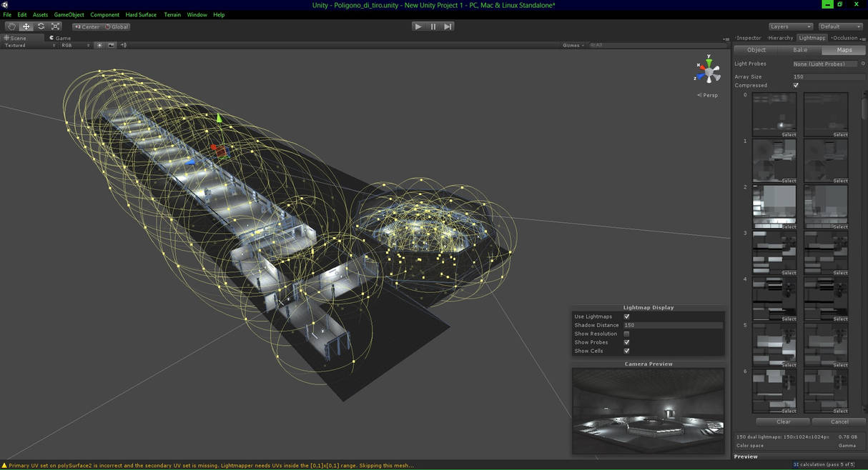
Task: Open the File menu
Action: (7, 14)
